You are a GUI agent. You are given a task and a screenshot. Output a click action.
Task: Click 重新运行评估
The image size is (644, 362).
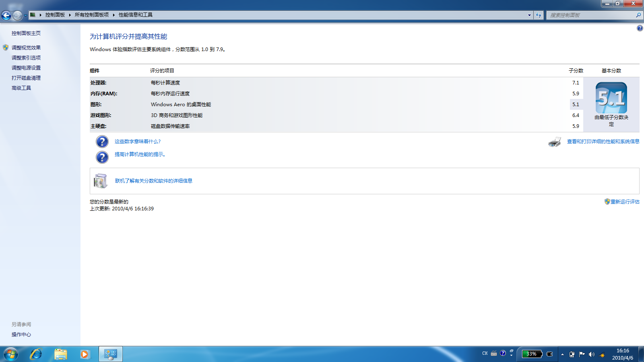click(x=625, y=202)
